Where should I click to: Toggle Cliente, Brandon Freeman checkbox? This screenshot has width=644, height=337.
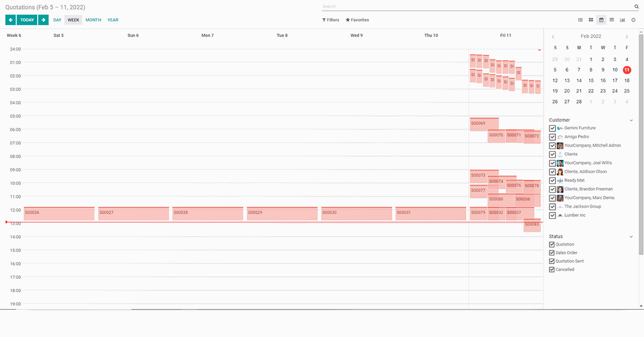click(552, 189)
